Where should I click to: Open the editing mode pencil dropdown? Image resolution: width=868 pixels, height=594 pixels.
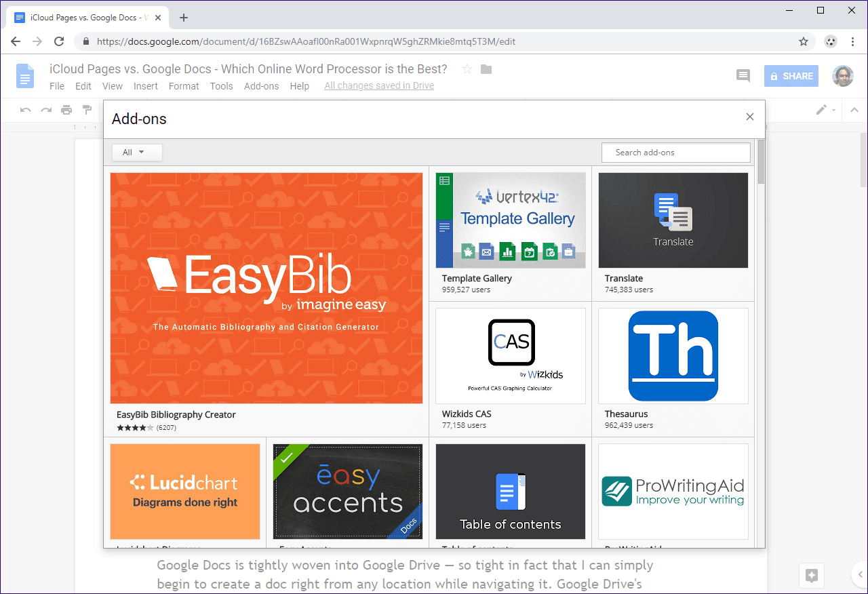click(x=825, y=110)
